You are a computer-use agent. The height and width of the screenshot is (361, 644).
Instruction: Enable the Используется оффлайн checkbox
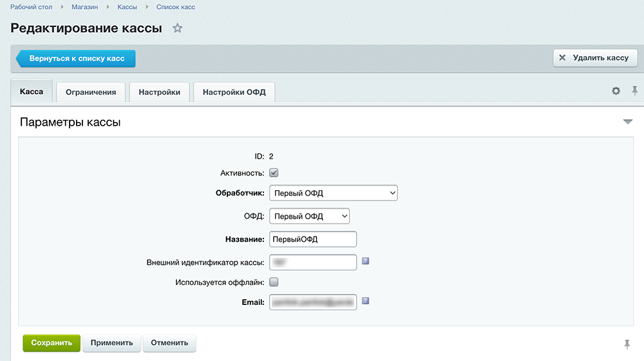click(x=274, y=282)
